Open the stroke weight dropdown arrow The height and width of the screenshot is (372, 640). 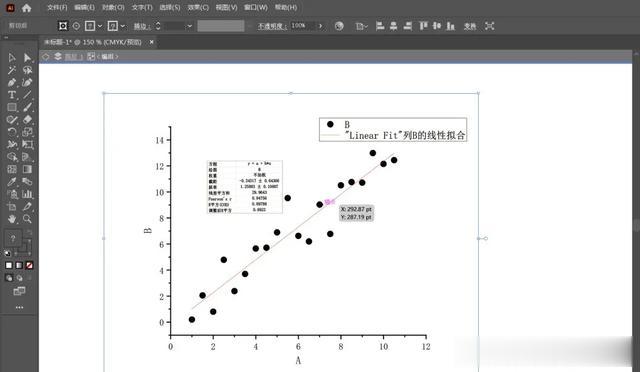click(189, 26)
